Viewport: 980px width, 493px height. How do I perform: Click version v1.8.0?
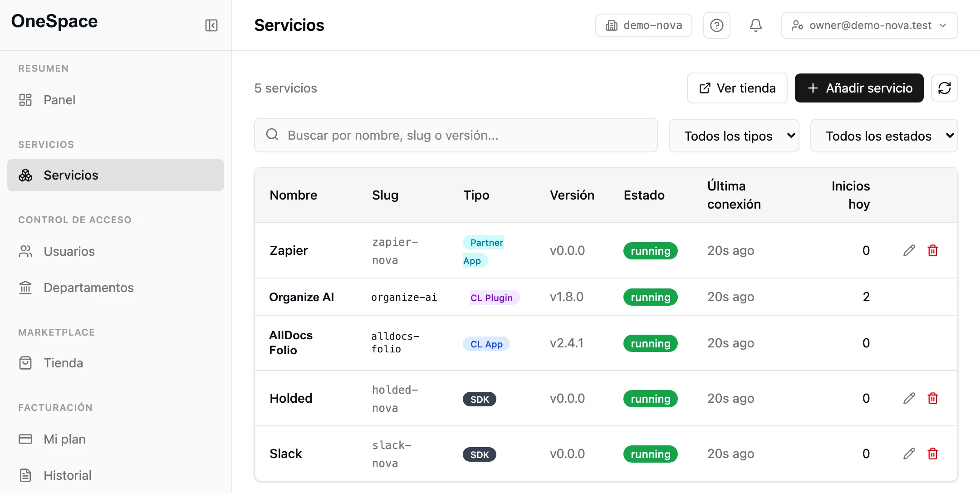[x=567, y=297]
